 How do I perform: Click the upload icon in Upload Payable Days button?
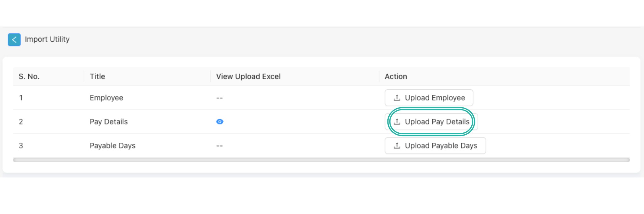[x=396, y=145]
